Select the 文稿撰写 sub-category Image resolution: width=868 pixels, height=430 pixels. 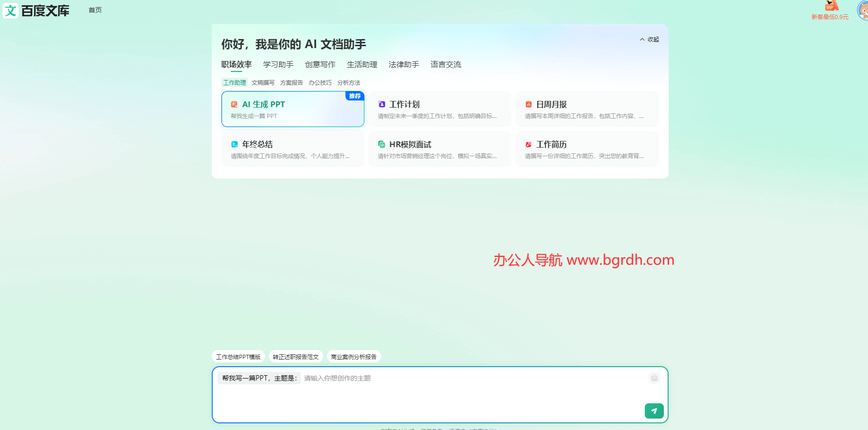point(263,83)
